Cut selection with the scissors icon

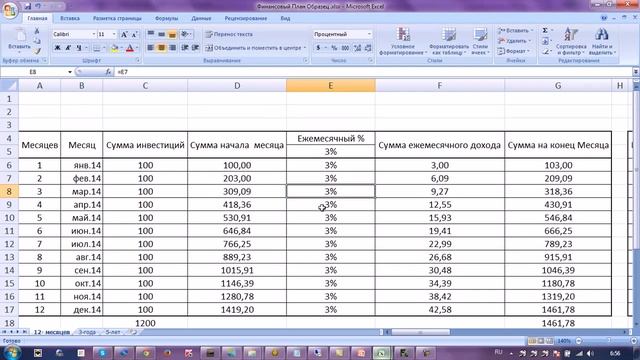37,31
